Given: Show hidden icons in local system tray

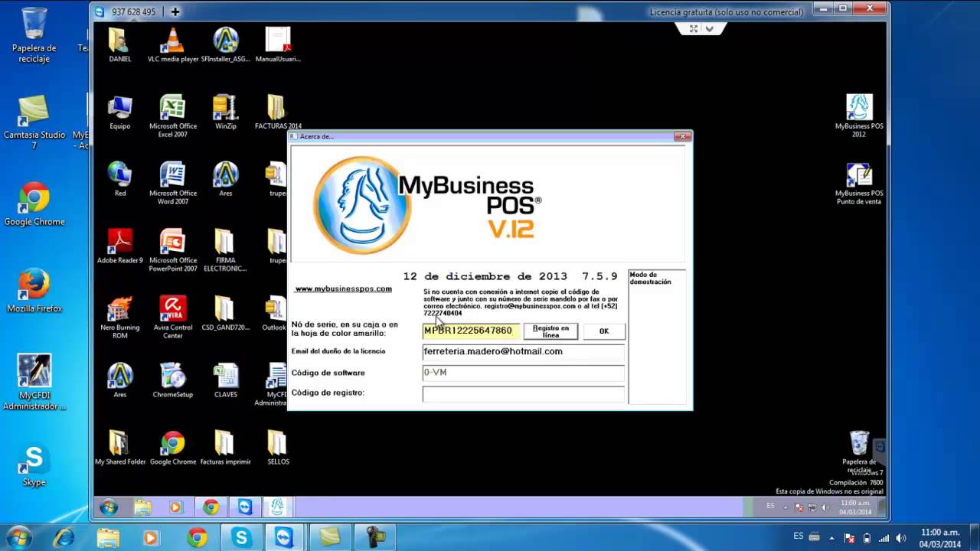Looking at the screenshot, I should click(x=833, y=538).
